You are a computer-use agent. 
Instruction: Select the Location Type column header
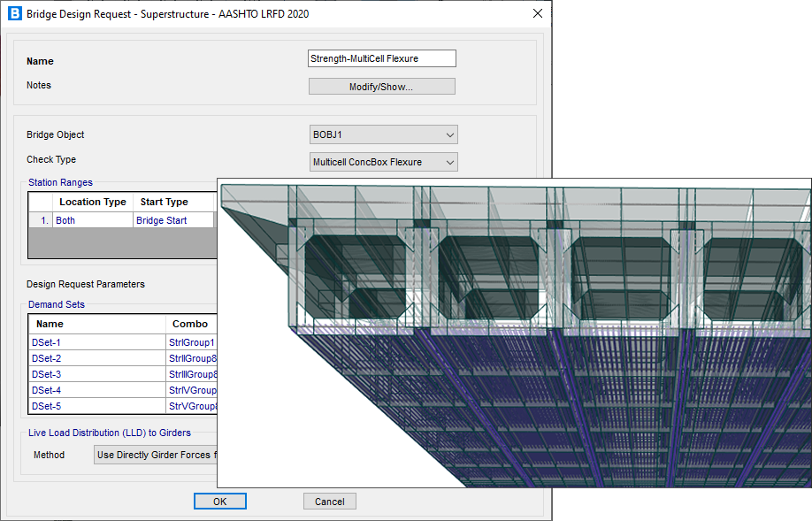pos(93,202)
